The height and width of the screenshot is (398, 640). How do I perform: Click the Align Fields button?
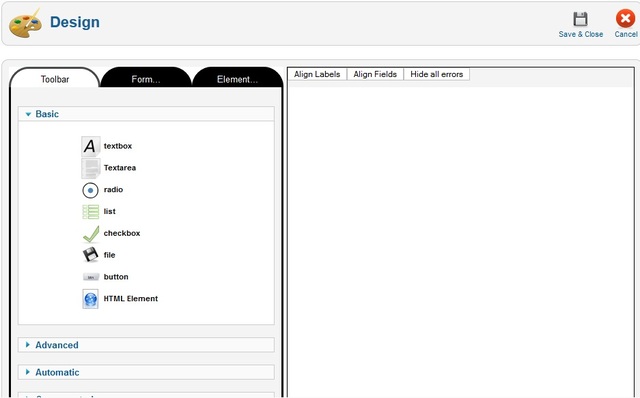click(x=375, y=74)
